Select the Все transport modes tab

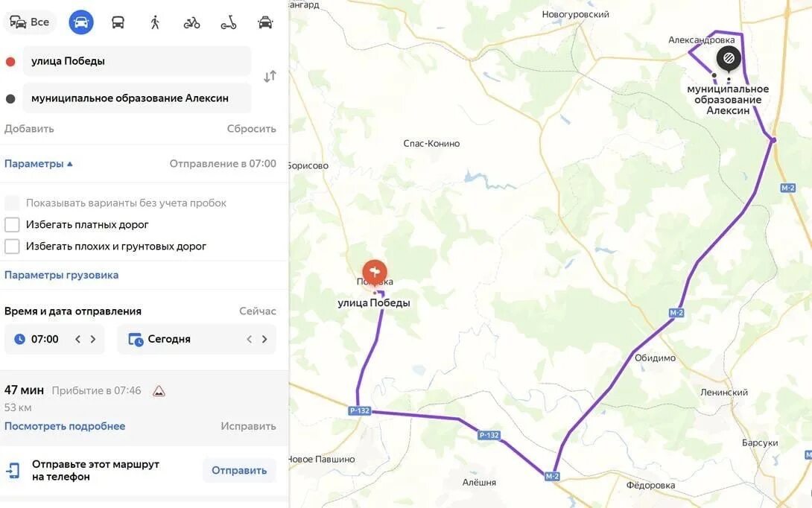(x=30, y=22)
